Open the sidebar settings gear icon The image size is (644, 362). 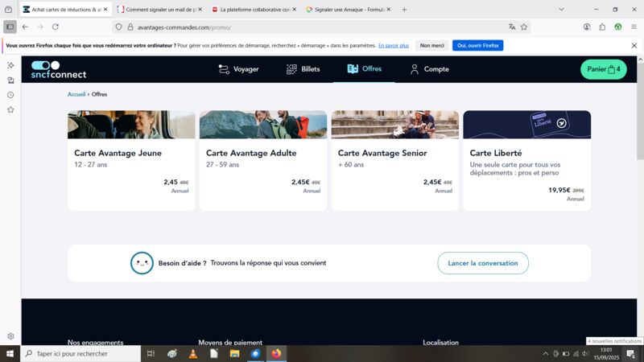[10, 336]
